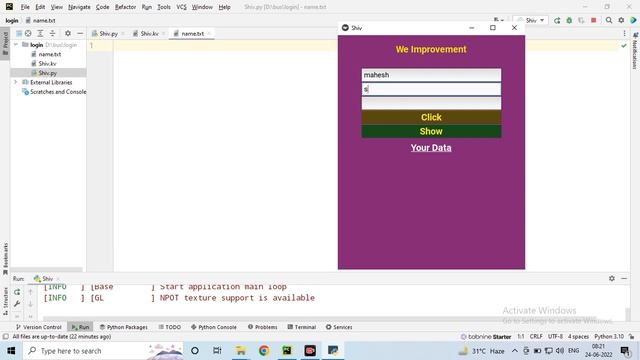Show hidden system tray icons
640x360 pixels.
pos(515,351)
